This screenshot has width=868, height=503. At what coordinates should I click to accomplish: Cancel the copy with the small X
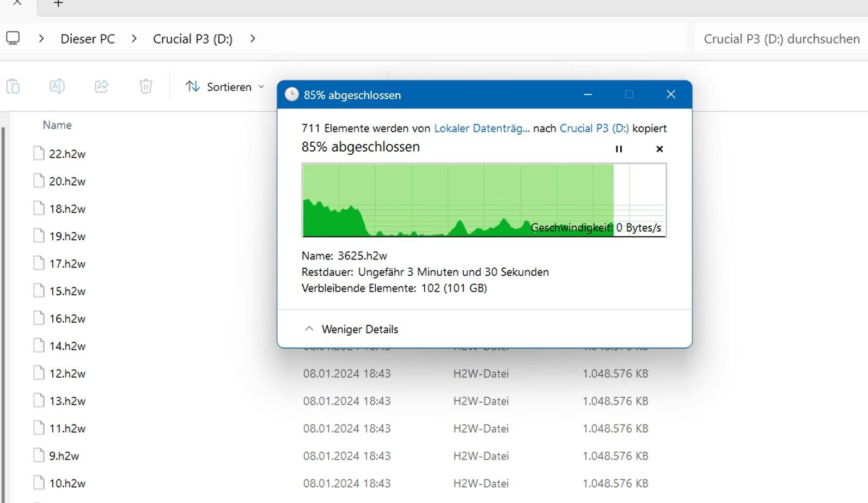[659, 149]
